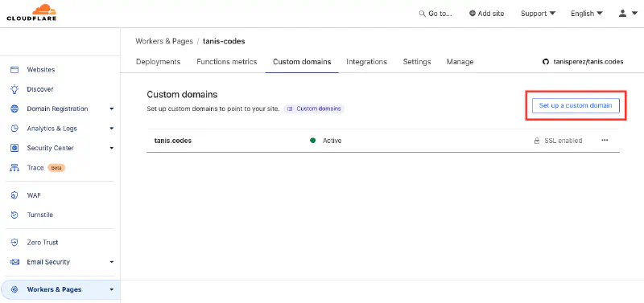The image size is (644, 303).
Task: Click the Analytics & Logs chart icon
Action: (x=14, y=129)
